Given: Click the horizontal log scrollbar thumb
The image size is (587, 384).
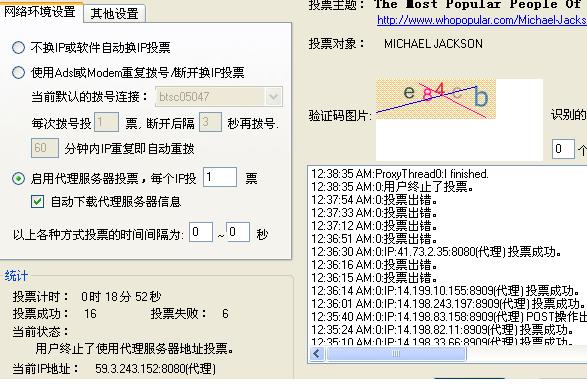Looking at the screenshot, I should [396, 354].
